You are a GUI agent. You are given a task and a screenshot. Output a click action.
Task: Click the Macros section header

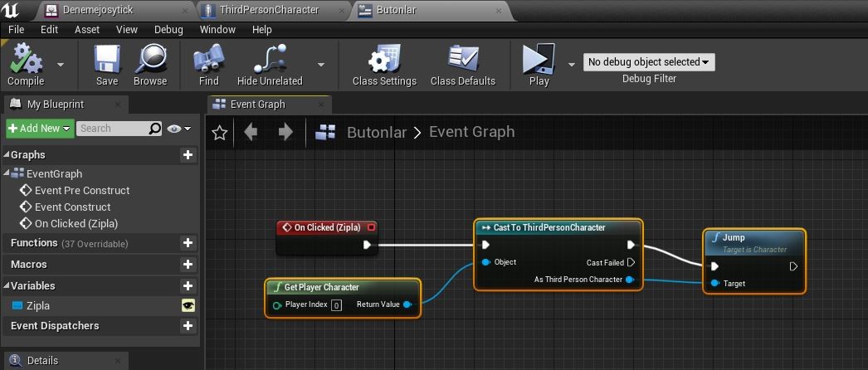click(99, 265)
